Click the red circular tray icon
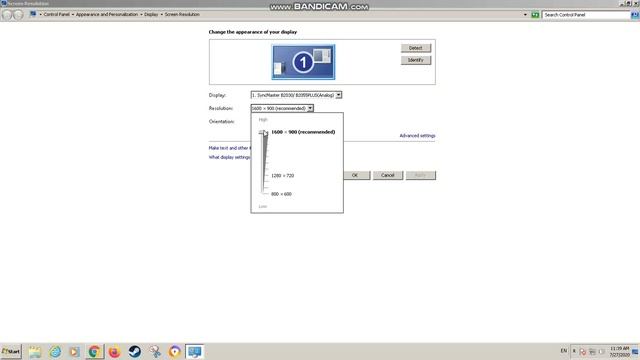 [583, 351]
